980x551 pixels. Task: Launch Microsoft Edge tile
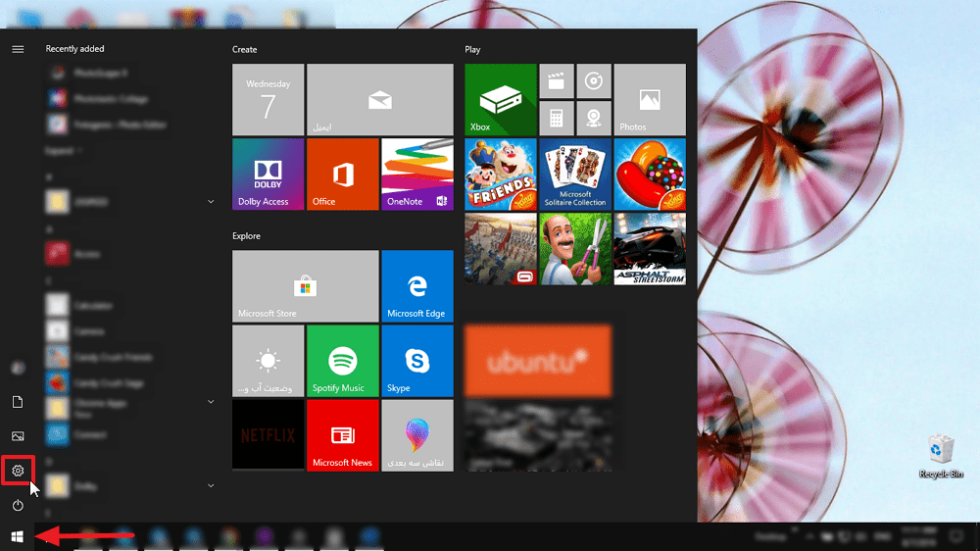417,286
